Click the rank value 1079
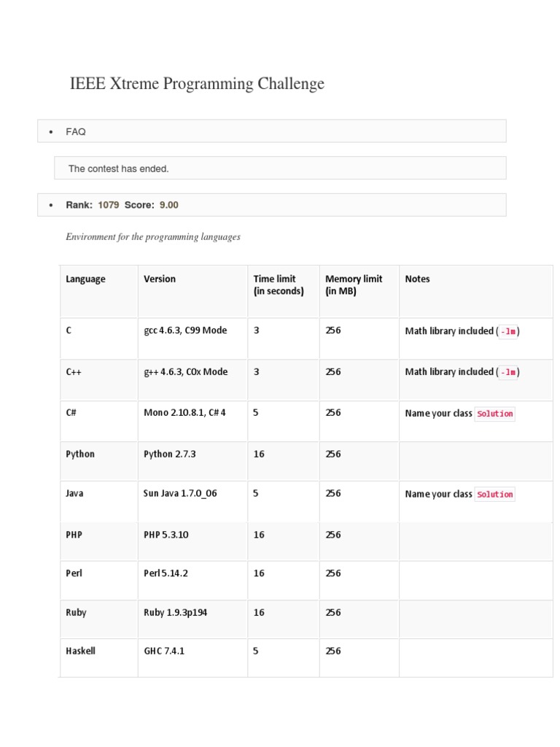560x747 pixels. tap(108, 205)
